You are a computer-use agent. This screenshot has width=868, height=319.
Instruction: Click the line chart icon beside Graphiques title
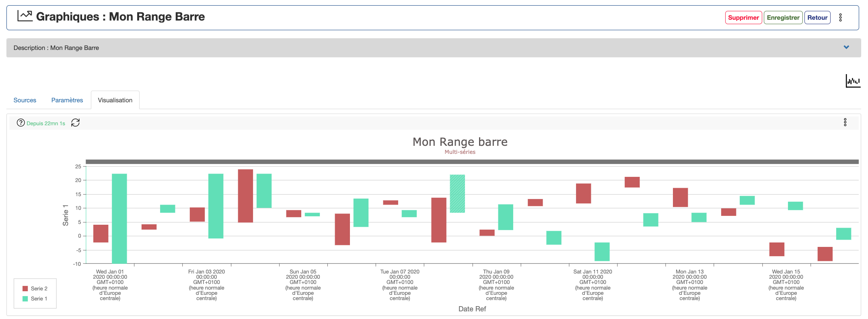(25, 16)
